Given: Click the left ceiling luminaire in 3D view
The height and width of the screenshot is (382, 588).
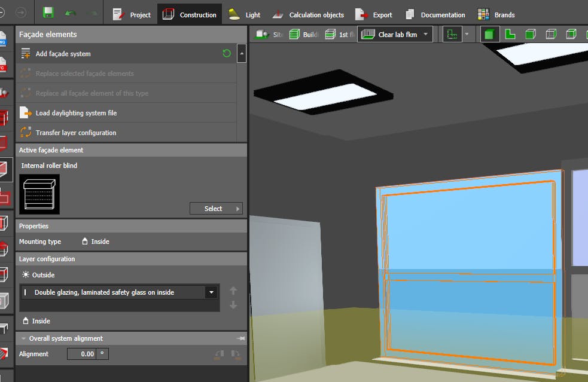Looking at the screenshot, I should [x=323, y=93].
